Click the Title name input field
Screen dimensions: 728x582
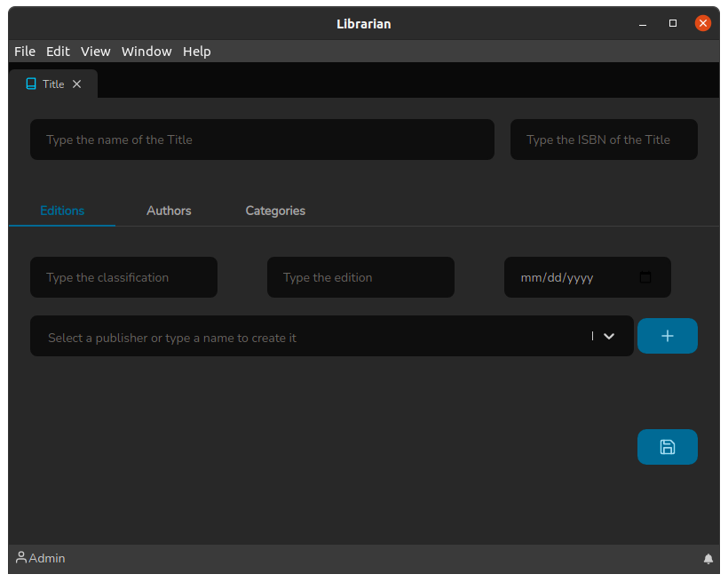[x=262, y=140]
